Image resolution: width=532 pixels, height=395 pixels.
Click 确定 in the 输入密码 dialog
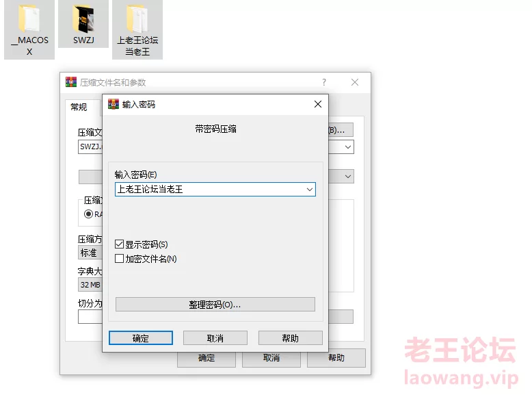coord(141,338)
